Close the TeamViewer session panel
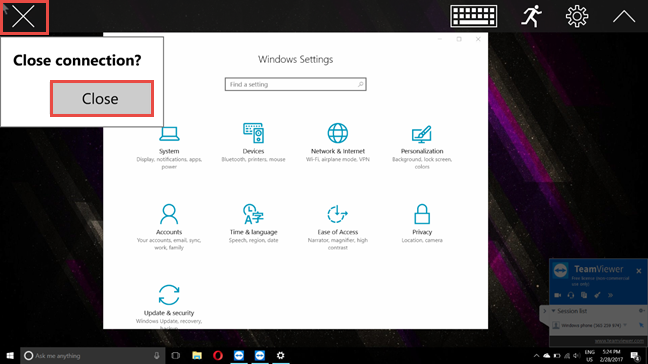The image size is (648, 364). click(x=639, y=271)
